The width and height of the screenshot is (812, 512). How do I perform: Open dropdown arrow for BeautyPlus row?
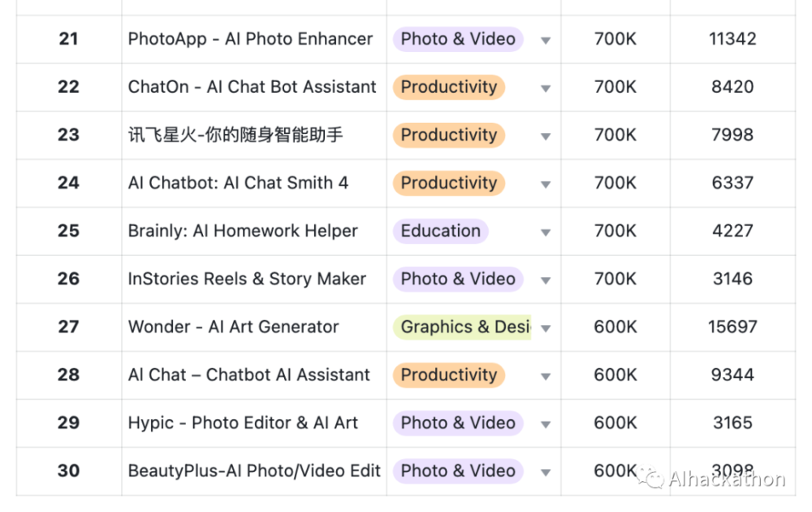tap(546, 473)
